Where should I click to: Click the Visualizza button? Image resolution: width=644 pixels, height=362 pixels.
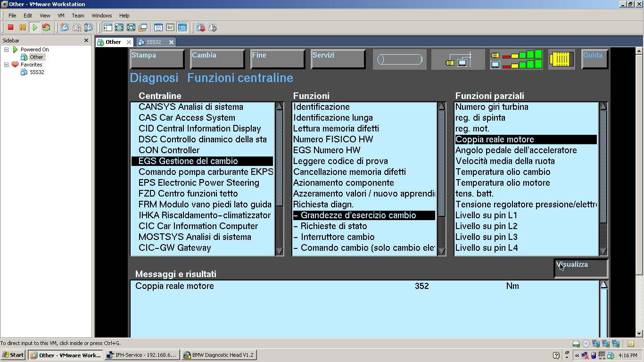581,268
